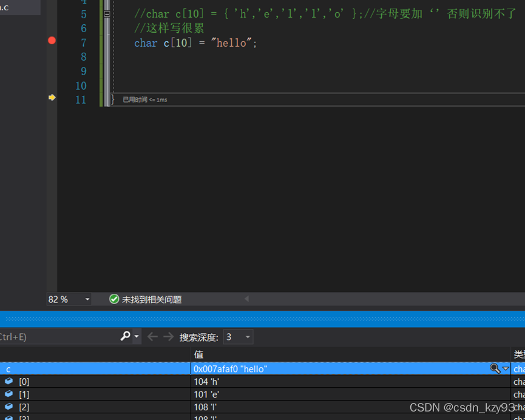Image resolution: width=525 pixels, height=420 pixels.
Task: Click line number 9 in the gutter
Action: [x=84, y=72]
